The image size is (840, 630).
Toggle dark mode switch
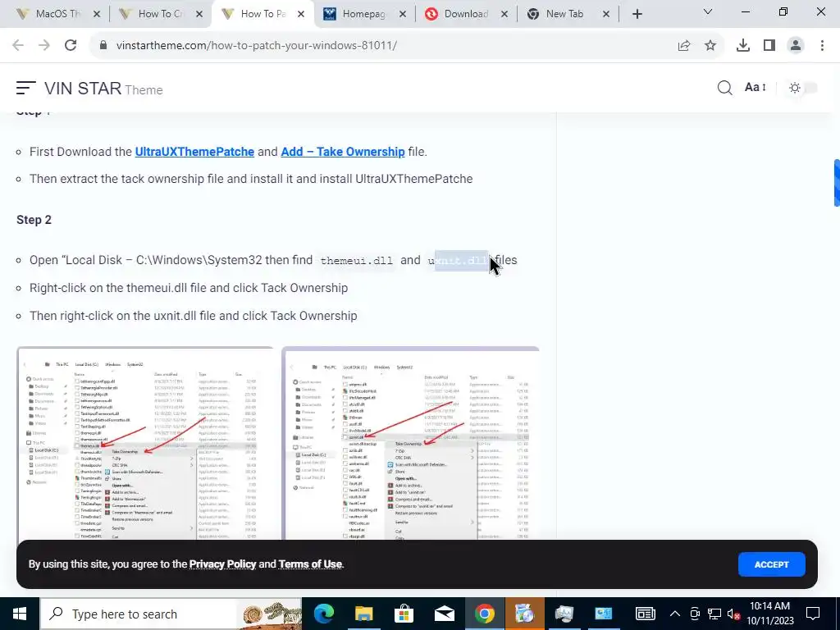pyautogui.click(x=802, y=88)
